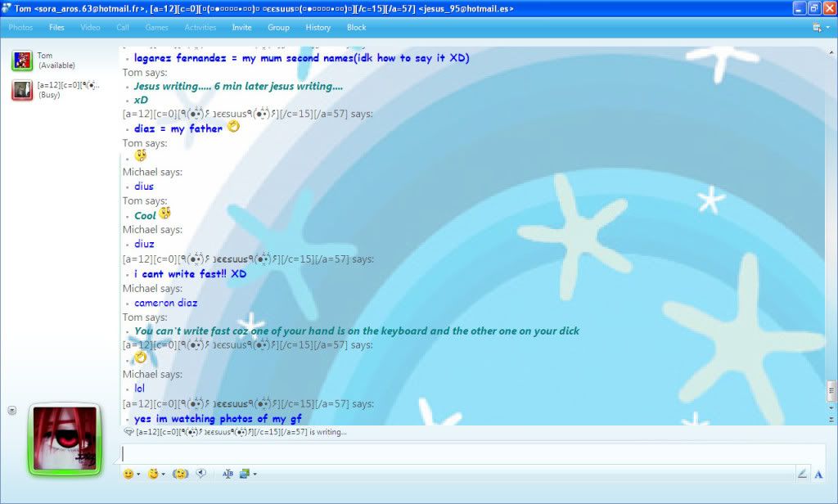The height and width of the screenshot is (504, 838).
Task: Record a voice clip
Action: click(x=200, y=473)
